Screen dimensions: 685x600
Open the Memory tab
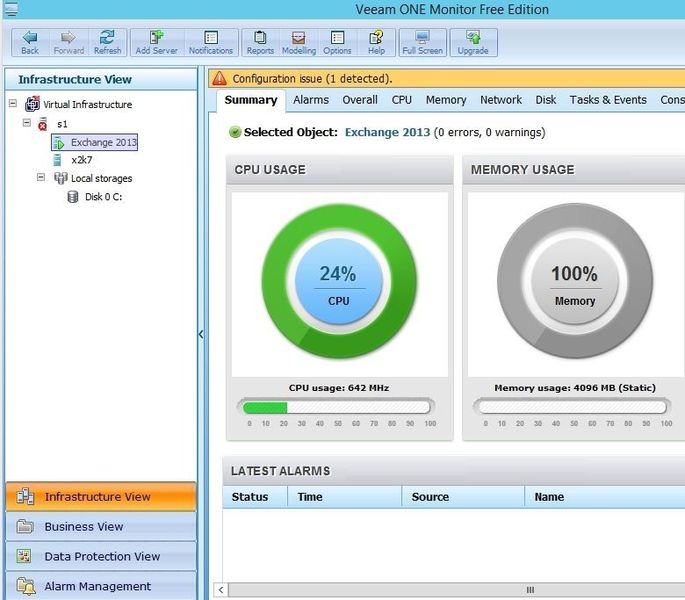446,100
